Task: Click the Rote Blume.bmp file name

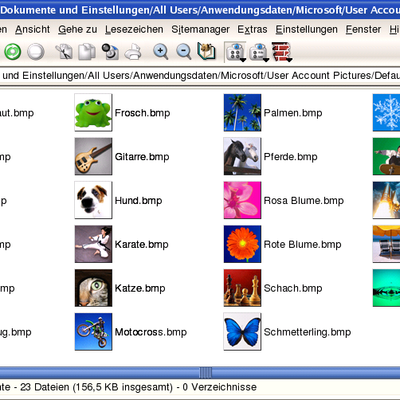Action: (x=302, y=244)
